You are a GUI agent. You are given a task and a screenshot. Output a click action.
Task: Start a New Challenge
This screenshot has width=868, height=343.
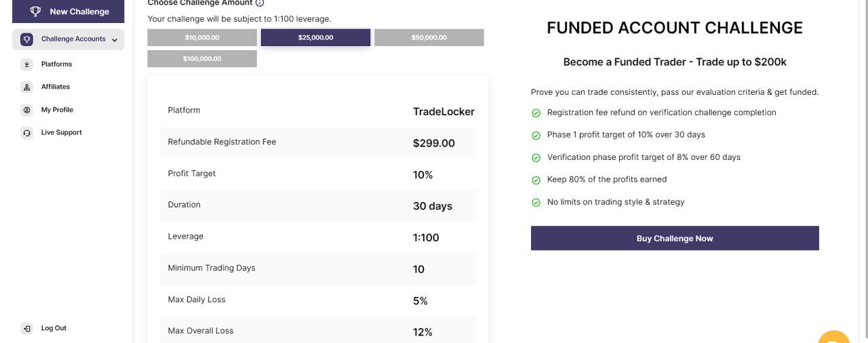coord(68,12)
